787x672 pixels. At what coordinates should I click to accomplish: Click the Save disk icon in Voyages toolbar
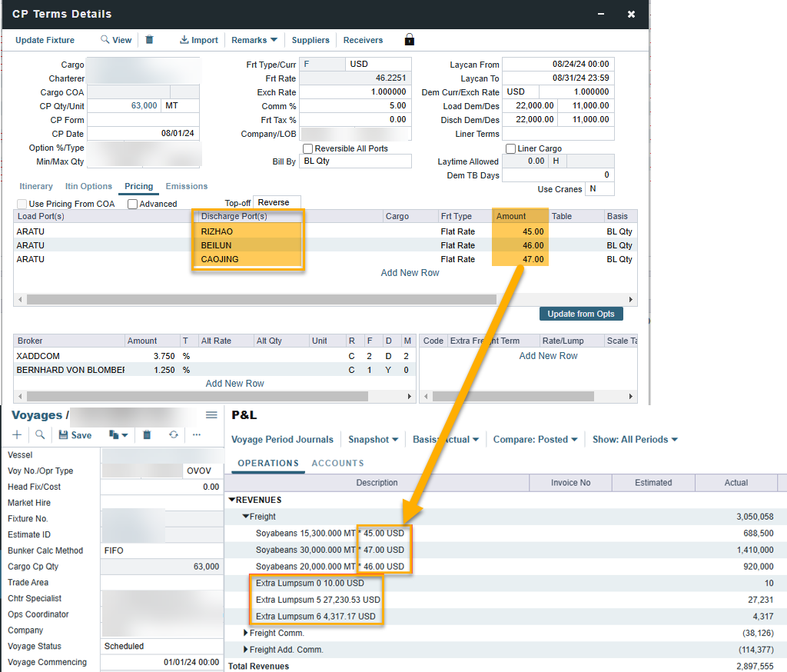[64, 434]
